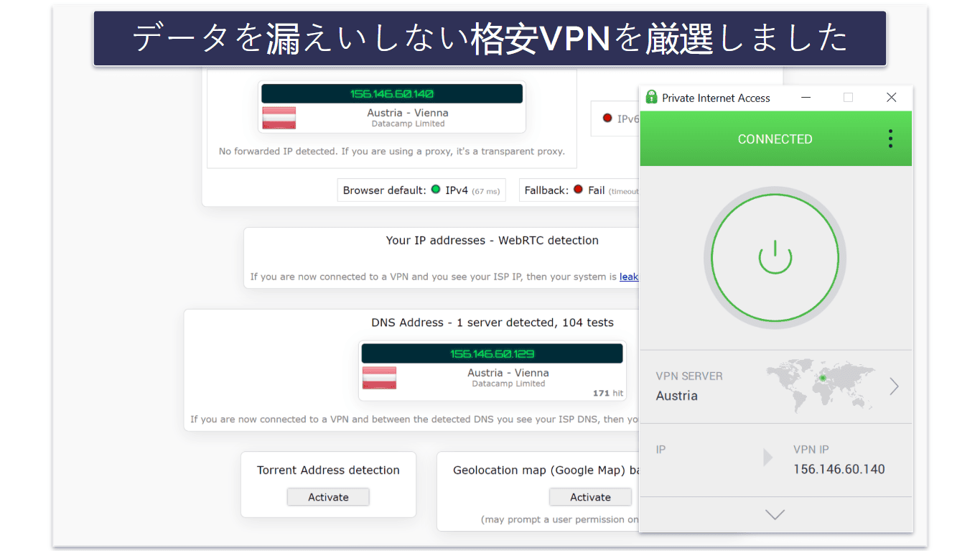Click the green IP address 156.146.60.140 display
Image resolution: width=980 pixels, height=551 pixels.
(392, 93)
